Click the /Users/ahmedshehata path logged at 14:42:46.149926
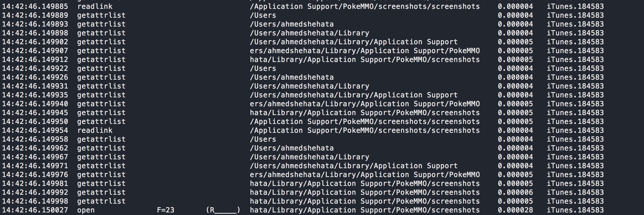The height and width of the screenshot is (215, 644). [x=292, y=77]
